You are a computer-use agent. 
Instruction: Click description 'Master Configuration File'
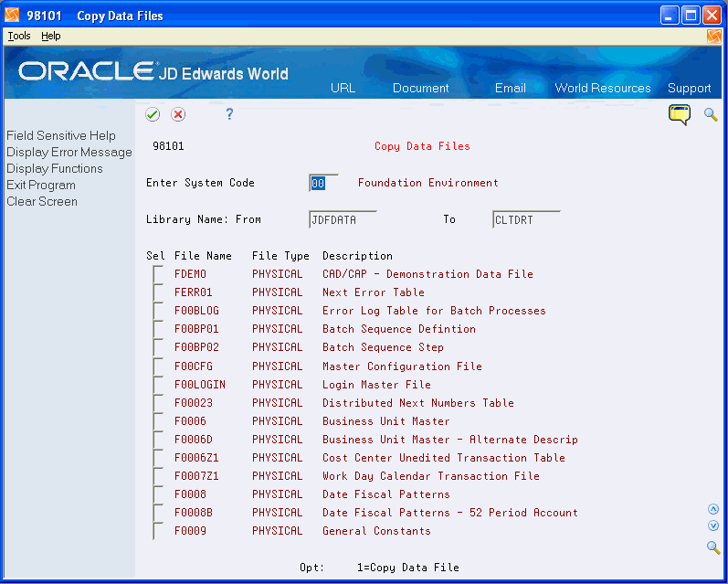[402, 366]
